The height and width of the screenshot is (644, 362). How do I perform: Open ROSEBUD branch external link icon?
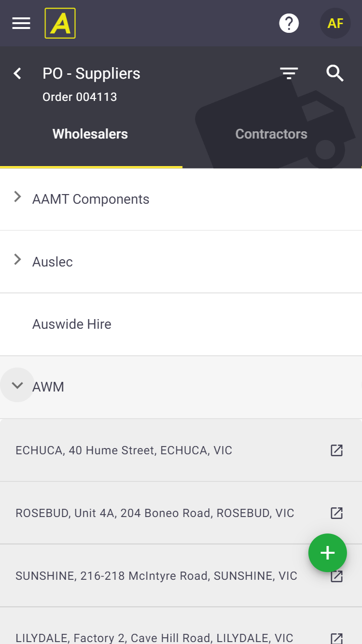336,513
